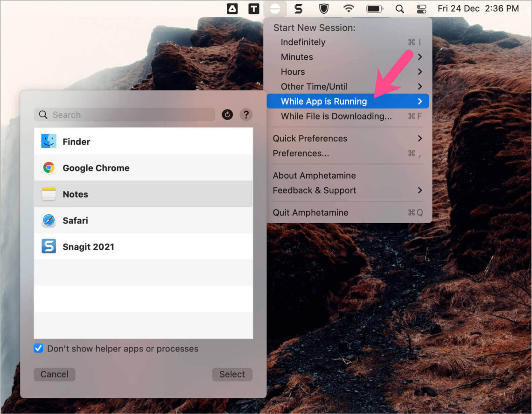532x414 pixels.
Task: Click inside the Search input field
Action: click(x=124, y=114)
